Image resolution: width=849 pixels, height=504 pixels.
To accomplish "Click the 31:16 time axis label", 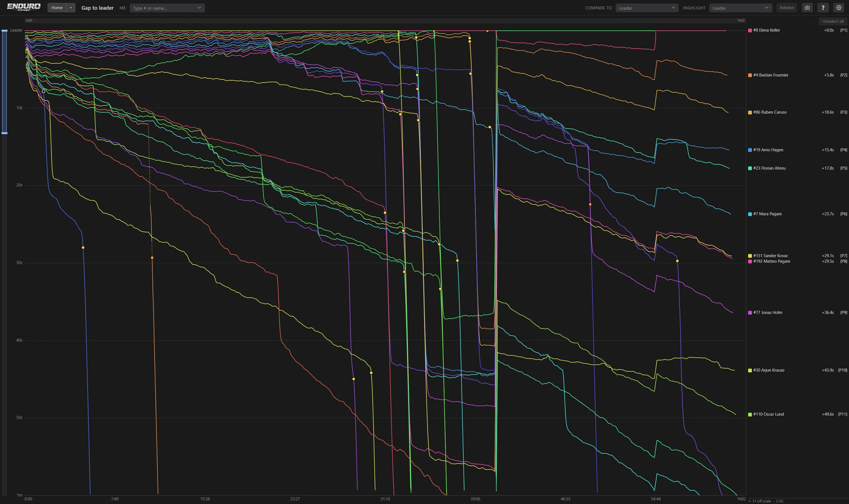I will pos(385,499).
